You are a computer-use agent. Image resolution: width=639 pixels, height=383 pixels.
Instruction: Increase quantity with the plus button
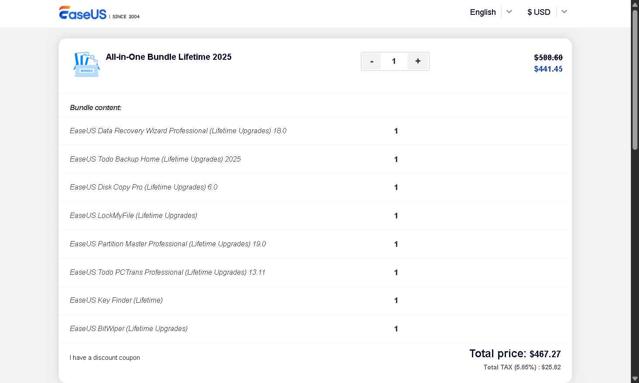pyautogui.click(x=418, y=61)
